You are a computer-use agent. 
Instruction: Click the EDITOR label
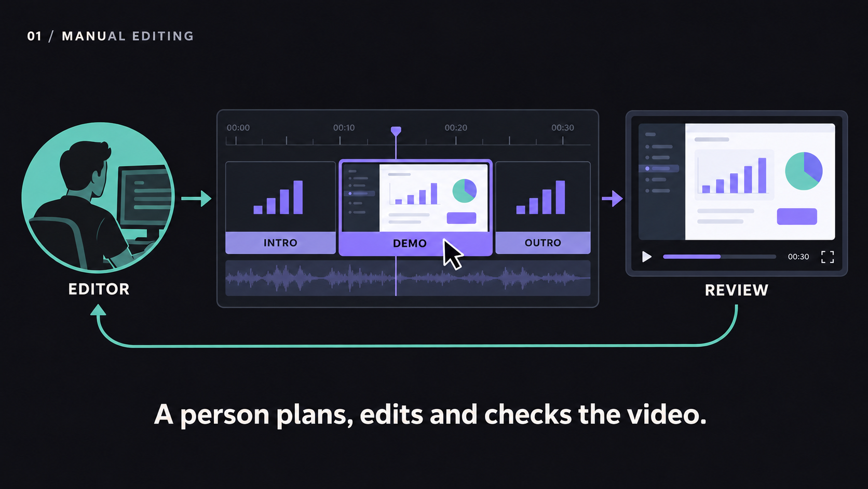[99, 289]
